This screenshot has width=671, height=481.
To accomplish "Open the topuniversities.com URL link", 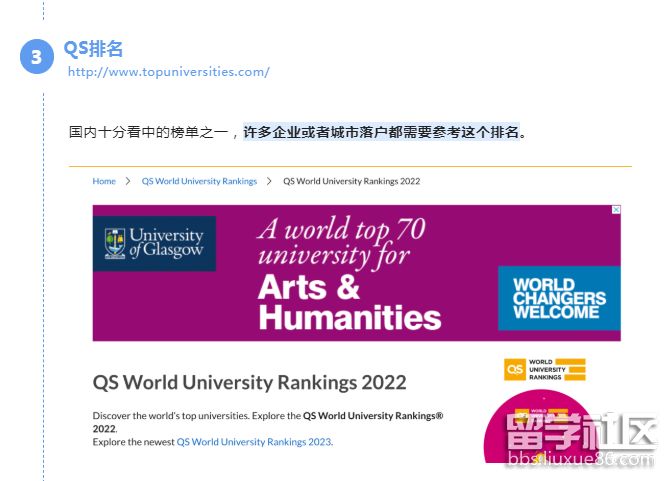I will [169, 72].
